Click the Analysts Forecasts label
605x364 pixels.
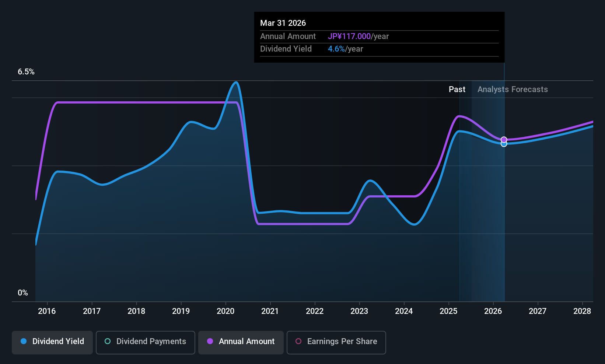click(513, 90)
